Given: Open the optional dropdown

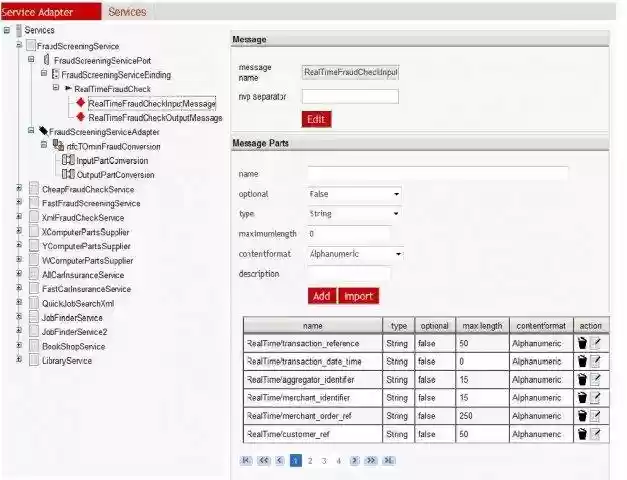Looking at the screenshot, I should pos(354,194).
